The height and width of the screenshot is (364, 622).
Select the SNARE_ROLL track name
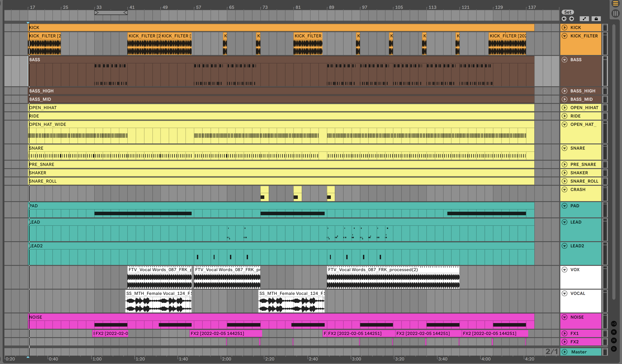click(x=584, y=181)
